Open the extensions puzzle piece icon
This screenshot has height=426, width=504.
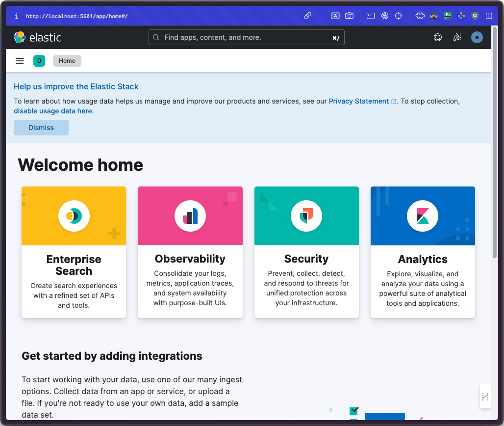[x=420, y=16]
